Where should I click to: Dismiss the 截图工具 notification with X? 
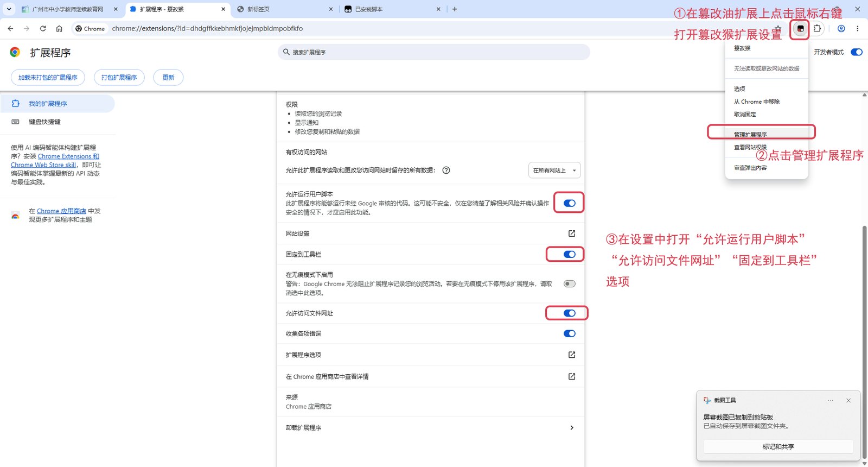[x=848, y=400]
